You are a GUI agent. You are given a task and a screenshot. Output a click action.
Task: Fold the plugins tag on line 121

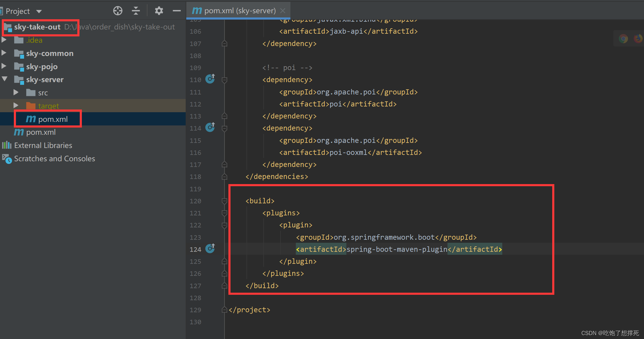pyautogui.click(x=224, y=213)
